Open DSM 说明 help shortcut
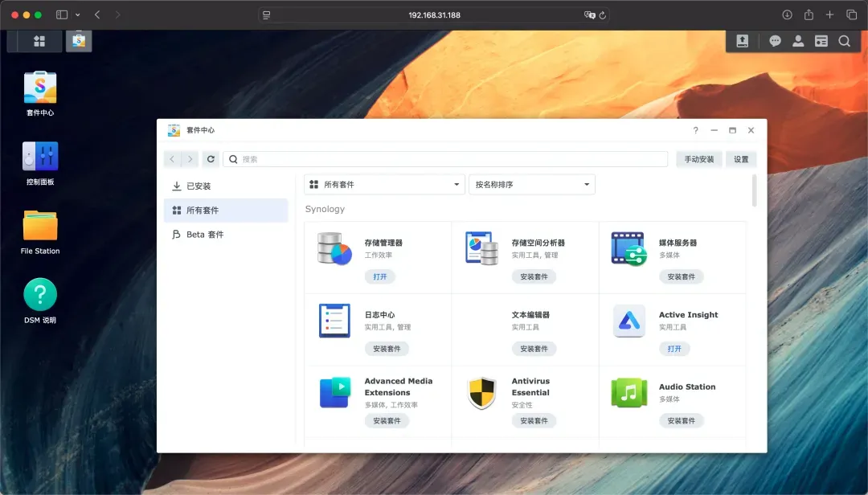Image resolution: width=868 pixels, height=495 pixels. click(40, 301)
